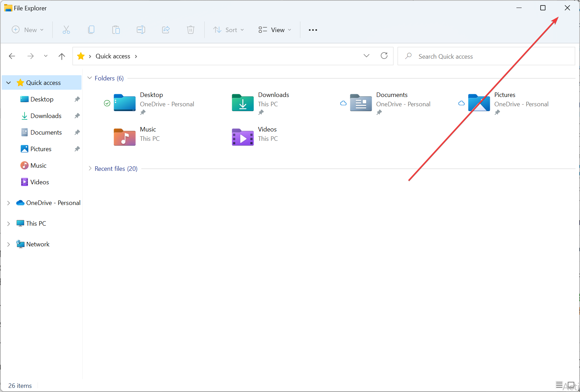Open the View menu
Screen dimensions: 580x392
[x=274, y=30]
